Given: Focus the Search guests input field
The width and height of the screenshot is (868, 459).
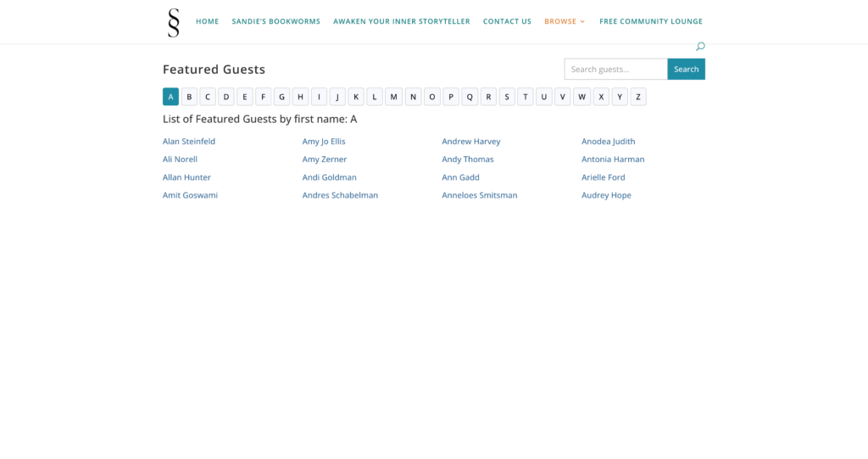Looking at the screenshot, I should click(x=615, y=70).
